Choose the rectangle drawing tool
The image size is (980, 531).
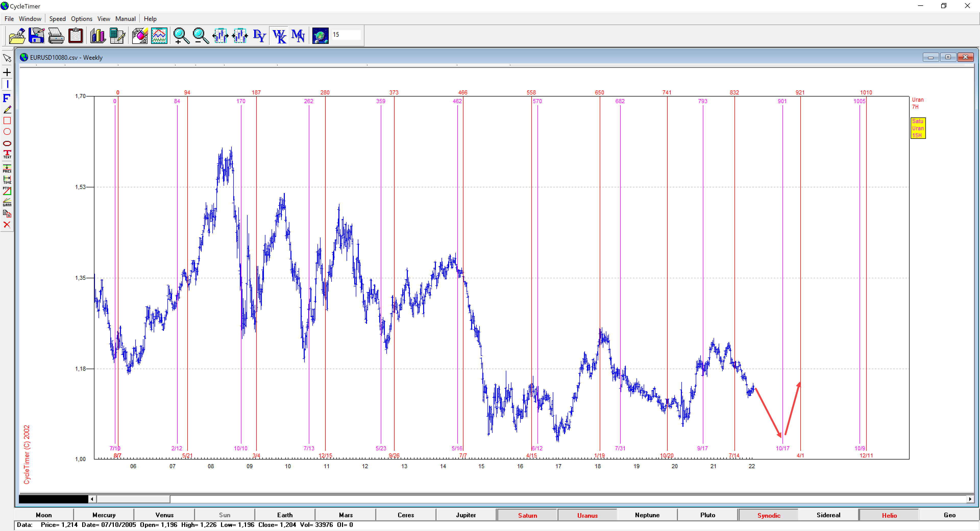[7, 121]
